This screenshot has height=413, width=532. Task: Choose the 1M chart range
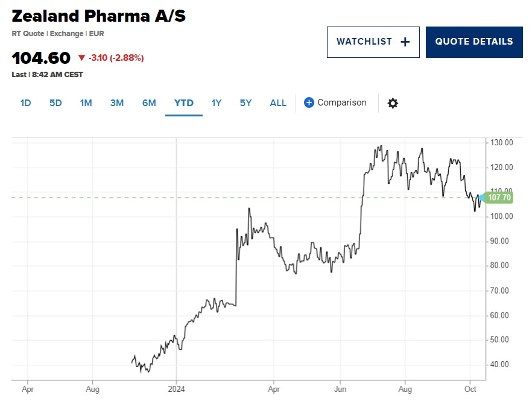[86, 103]
